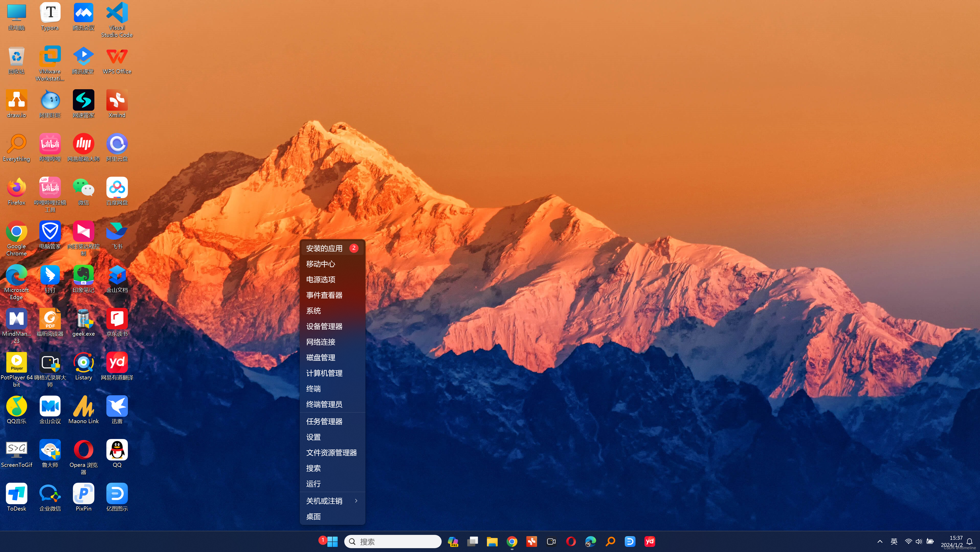Choose 运行 menu entry
Screen dimensions: 980x552
[x=332, y=484]
